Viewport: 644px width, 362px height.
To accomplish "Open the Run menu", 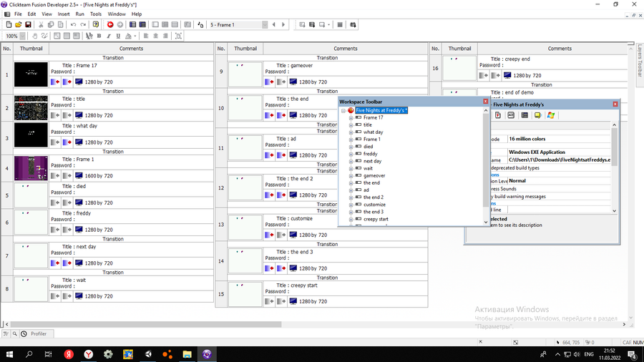I will 79,14.
